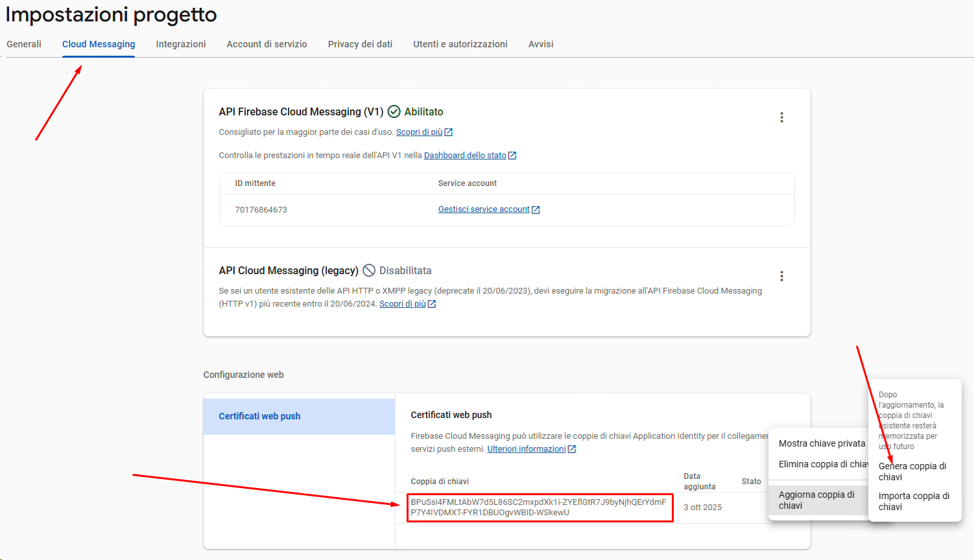Open the Integrazioni tab
Screen dimensions: 974x560
click(x=181, y=44)
